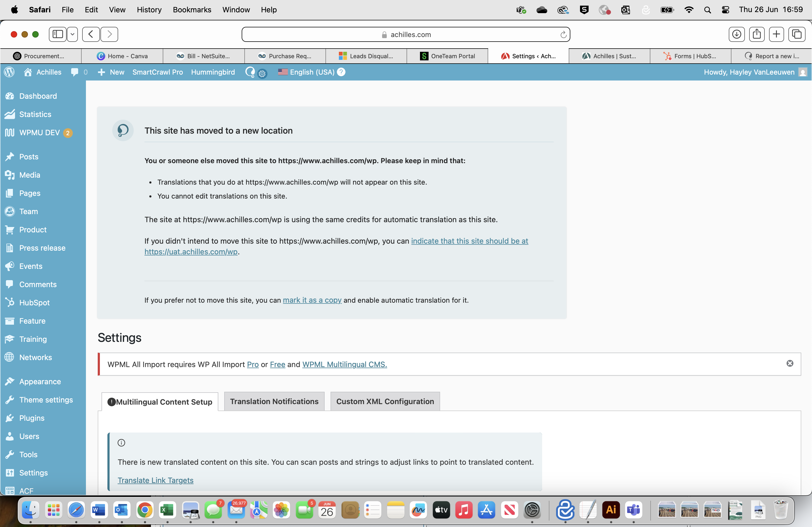The width and height of the screenshot is (812, 527).
Task: Click the indicate site should be at uat link
Action: [469, 241]
